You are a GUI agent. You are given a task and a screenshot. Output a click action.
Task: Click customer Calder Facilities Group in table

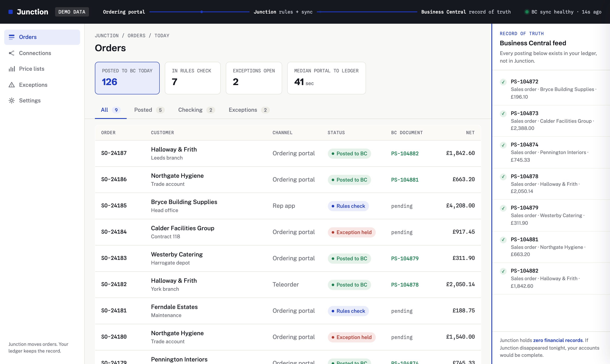point(183,228)
